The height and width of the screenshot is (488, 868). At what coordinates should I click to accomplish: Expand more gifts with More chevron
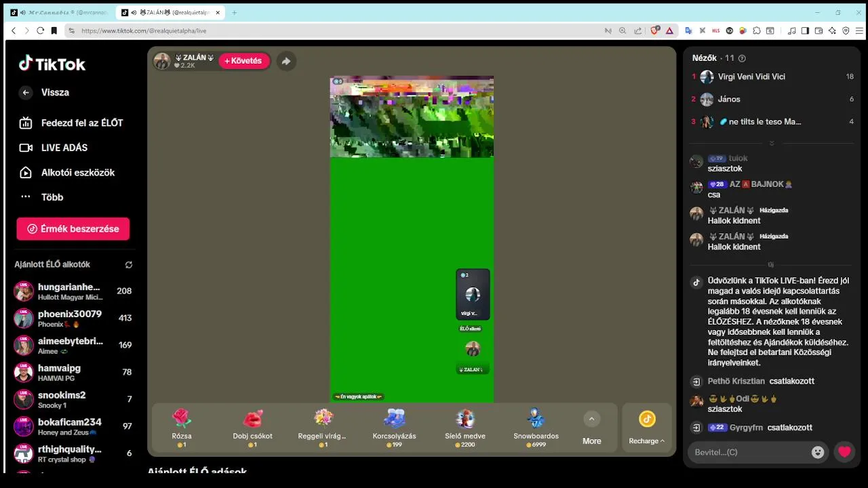[591, 420]
